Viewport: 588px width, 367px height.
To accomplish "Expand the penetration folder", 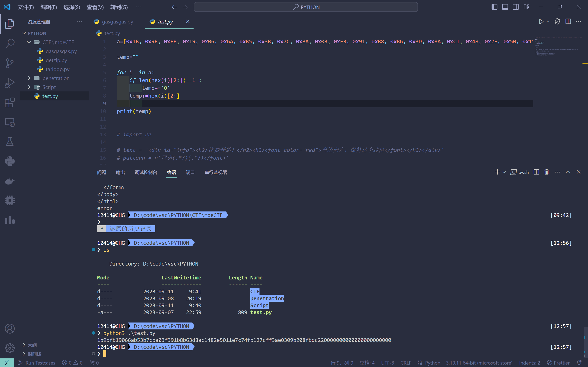I will (56, 78).
